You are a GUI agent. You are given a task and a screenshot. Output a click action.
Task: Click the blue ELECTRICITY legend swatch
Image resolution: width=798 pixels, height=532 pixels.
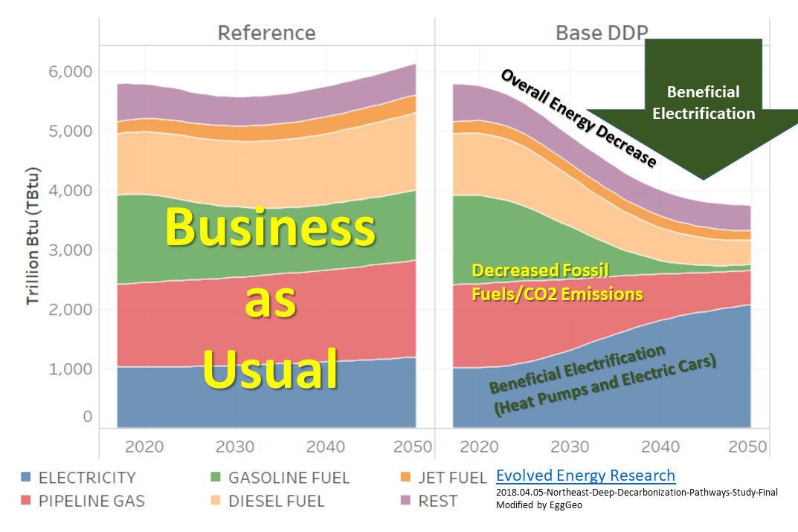27,477
